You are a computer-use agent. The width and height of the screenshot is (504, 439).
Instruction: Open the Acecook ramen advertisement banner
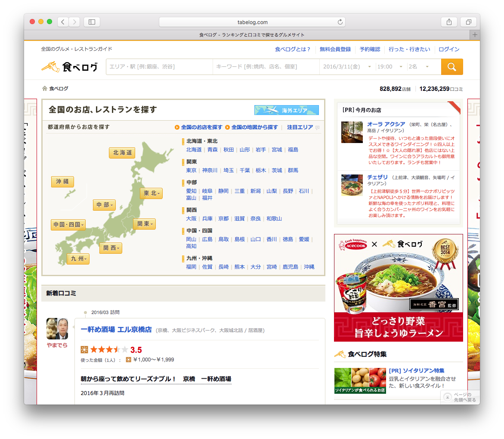click(399, 288)
